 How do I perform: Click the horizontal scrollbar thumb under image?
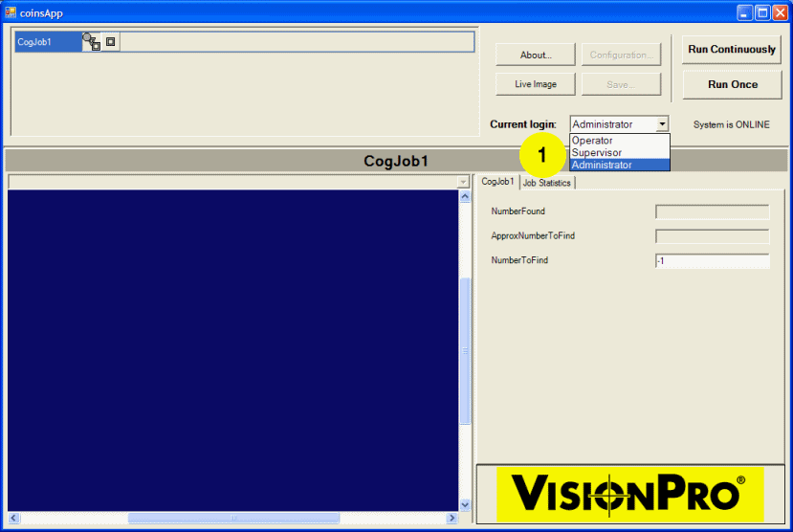(x=233, y=518)
